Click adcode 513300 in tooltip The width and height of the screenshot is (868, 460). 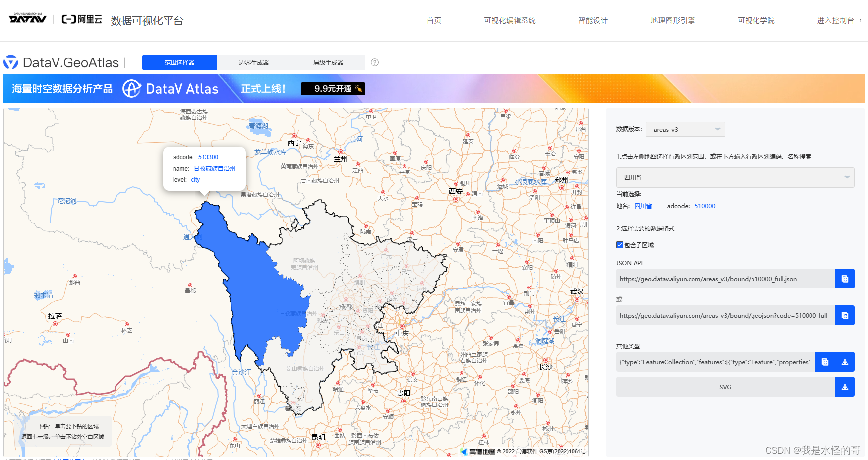208,157
